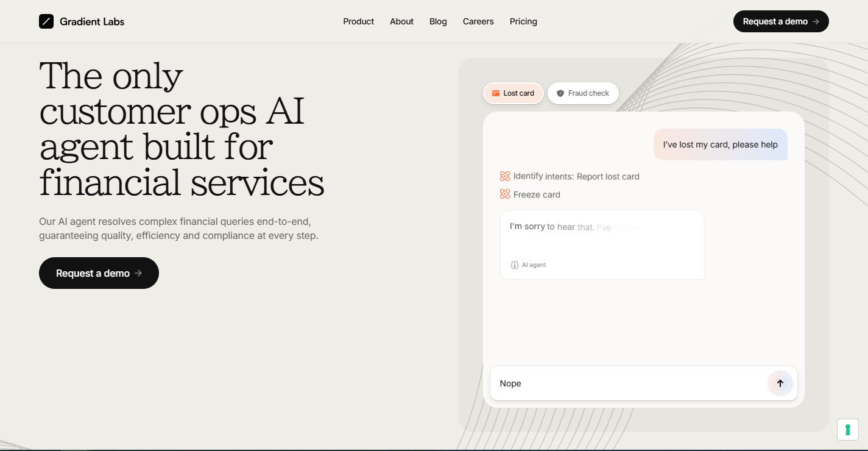Select the Lost card scenario tab
Viewport: 868px width, 451px height.
coord(513,93)
